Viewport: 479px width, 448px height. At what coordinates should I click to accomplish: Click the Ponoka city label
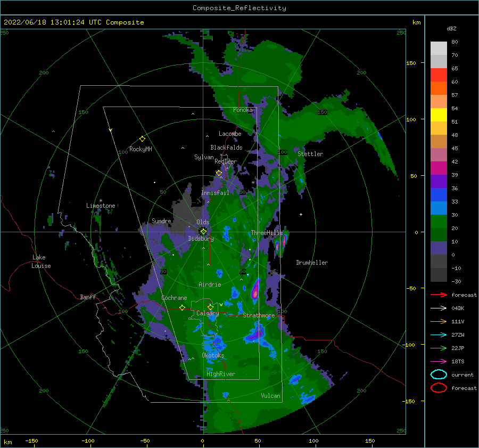(x=243, y=110)
